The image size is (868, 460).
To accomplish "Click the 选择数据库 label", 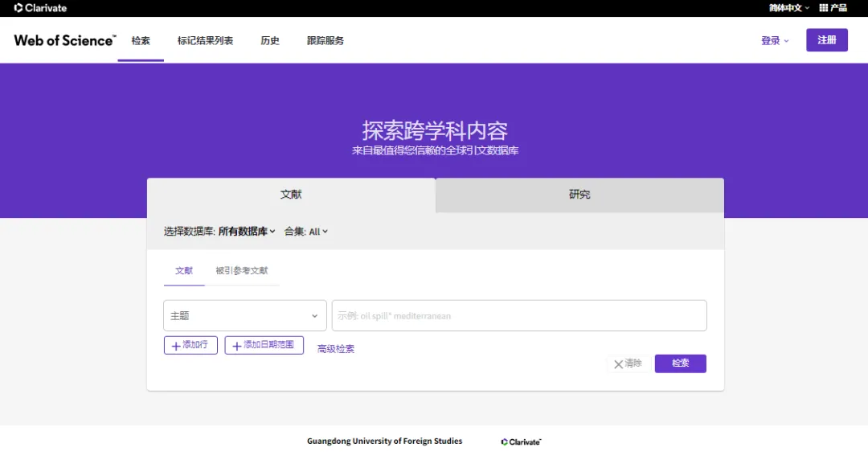I will tap(189, 231).
